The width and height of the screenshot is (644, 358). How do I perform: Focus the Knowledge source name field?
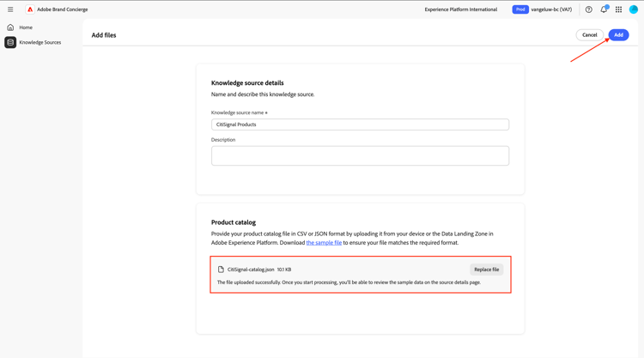(x=360, y=124)
